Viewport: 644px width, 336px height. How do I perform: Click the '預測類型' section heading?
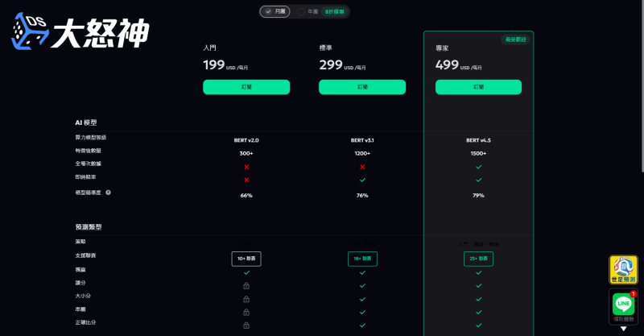pyautogui.click(x=89, y=227)
